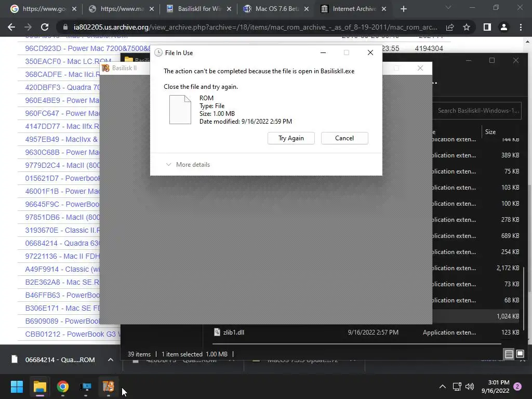The height and width of the screenshot is (399, 532).
Task: Switch to Internet Archive tab
Action: [353, 9]
